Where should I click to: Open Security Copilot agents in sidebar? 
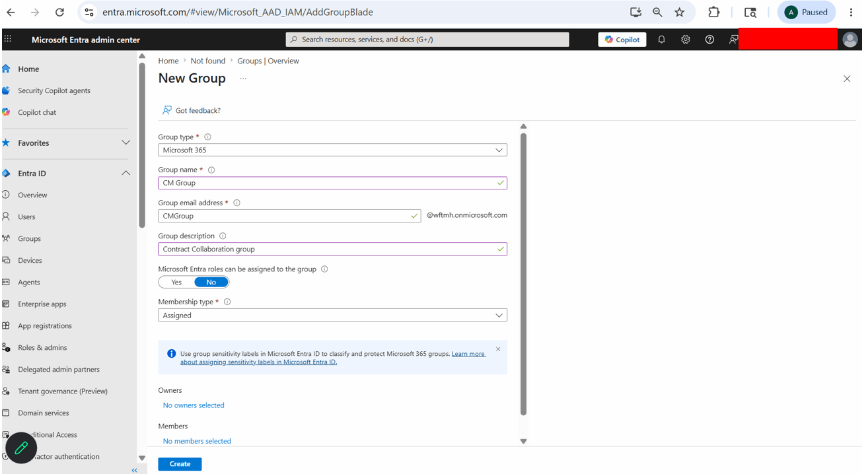click(54, 90)
